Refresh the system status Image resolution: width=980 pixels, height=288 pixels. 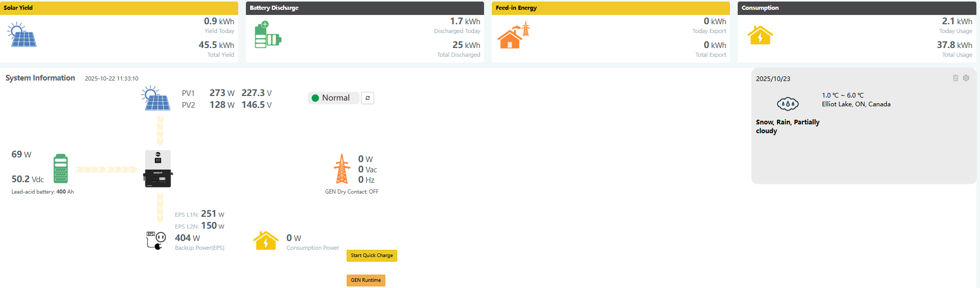tap(367, 98)
